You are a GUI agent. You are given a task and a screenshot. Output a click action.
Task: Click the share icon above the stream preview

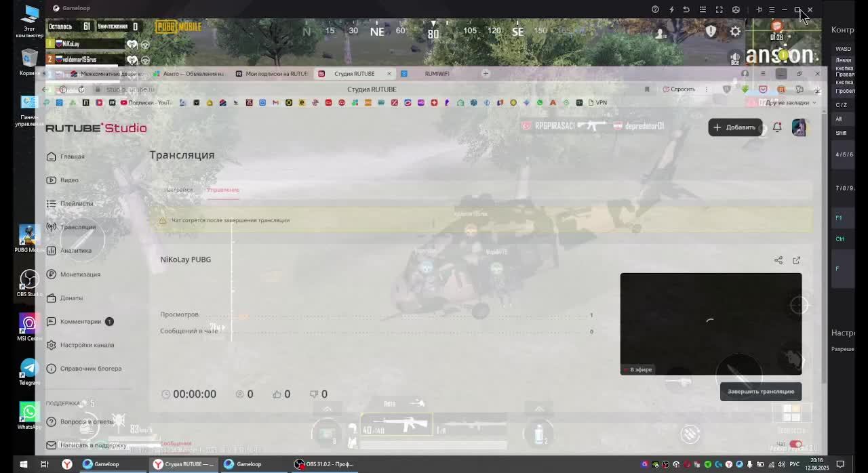click(778, 260)
